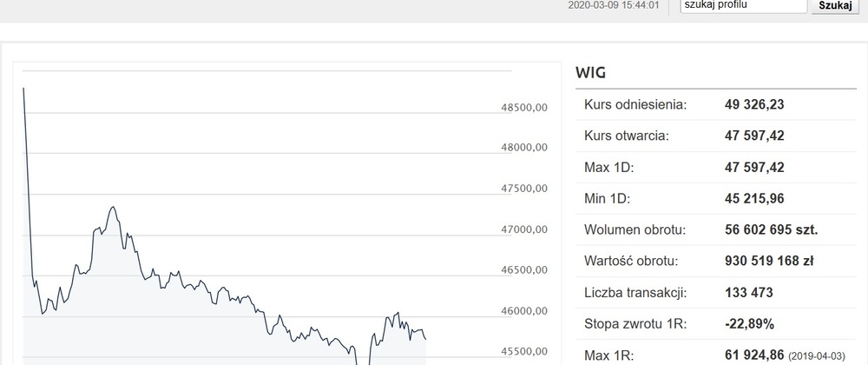
Task: Click the 48500,00 axis label
Action: tap(524, 107)
